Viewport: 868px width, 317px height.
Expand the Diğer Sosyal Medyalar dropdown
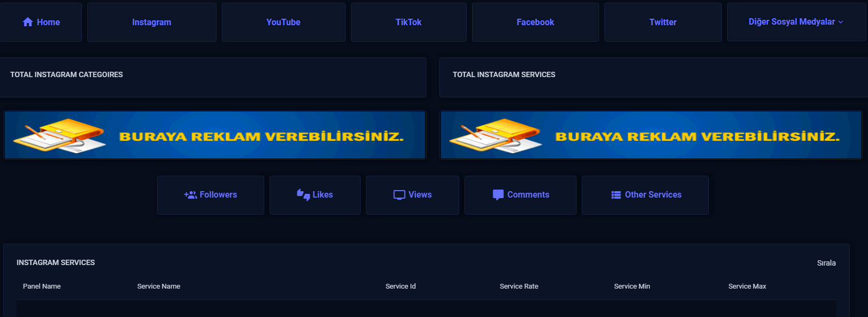point(796,22)
